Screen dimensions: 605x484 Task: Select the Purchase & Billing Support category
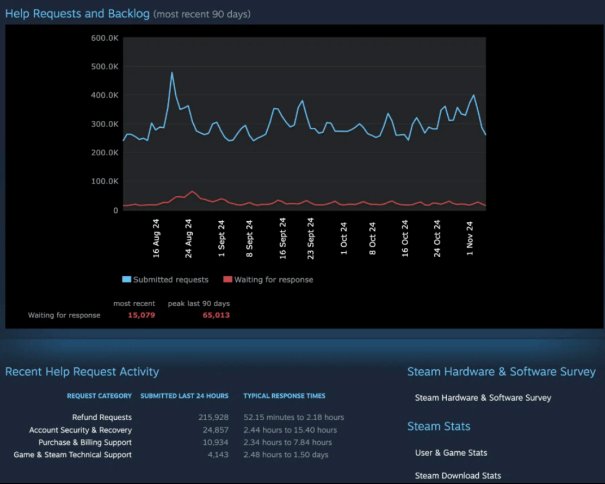pyautogui.click(x=85, y=442)
